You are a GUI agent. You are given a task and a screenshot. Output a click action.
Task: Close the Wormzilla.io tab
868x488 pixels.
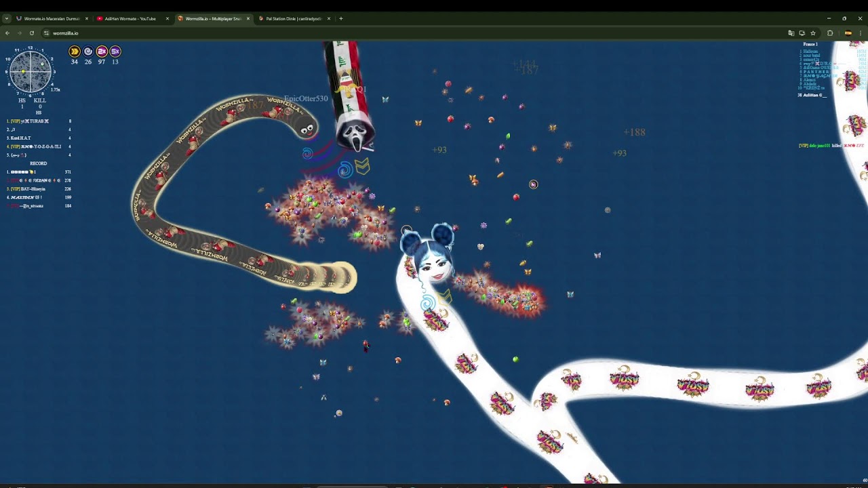point(248,18)
